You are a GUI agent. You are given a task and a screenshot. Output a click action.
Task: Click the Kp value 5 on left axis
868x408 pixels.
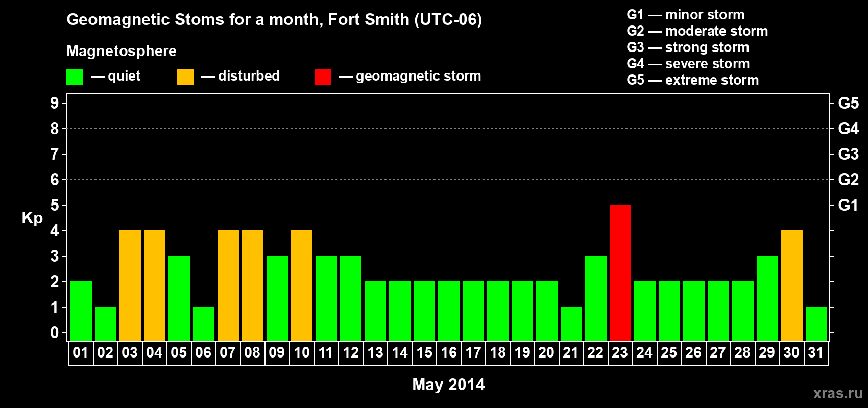pos(55,205)
